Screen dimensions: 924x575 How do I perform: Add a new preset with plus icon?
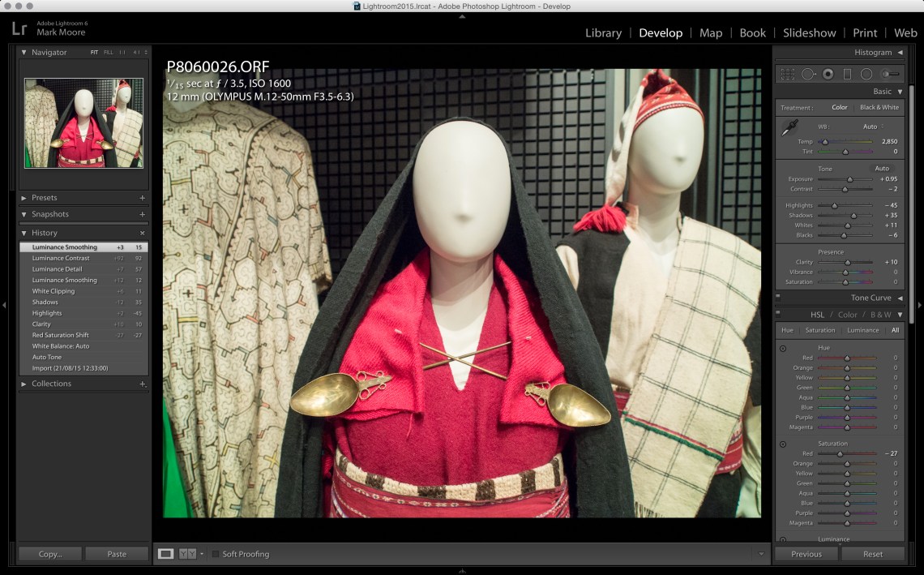(x=142, y=198)
